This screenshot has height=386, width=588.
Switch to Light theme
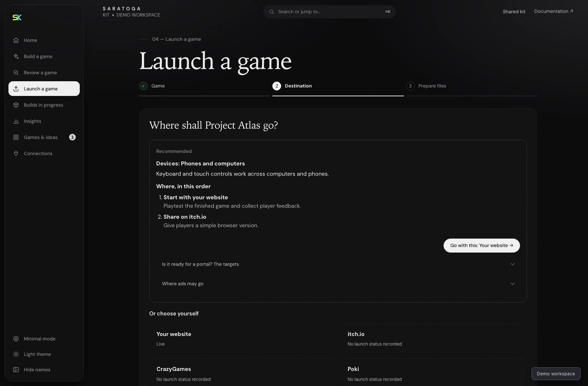pos(44,354)
